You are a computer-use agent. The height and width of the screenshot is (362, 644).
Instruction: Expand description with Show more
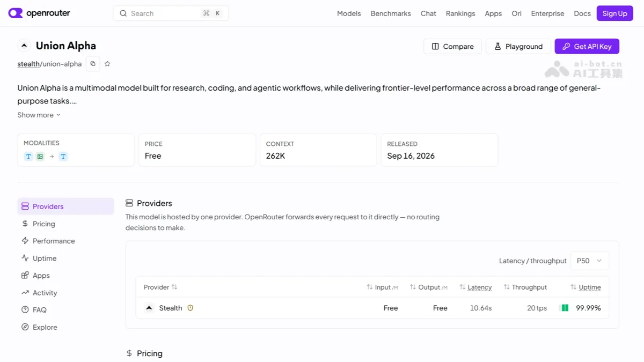coord(39,115)
